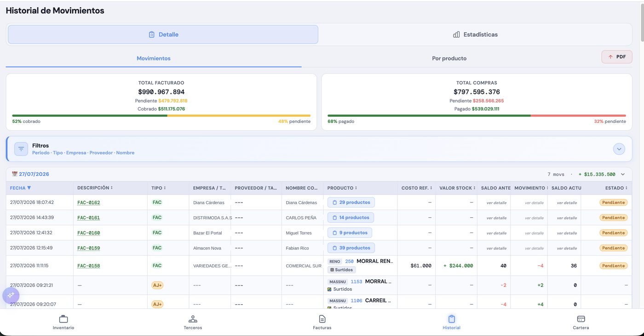Click Pendiente status of FAC-0158
This screenshot has height=336, width=644.
614,266
